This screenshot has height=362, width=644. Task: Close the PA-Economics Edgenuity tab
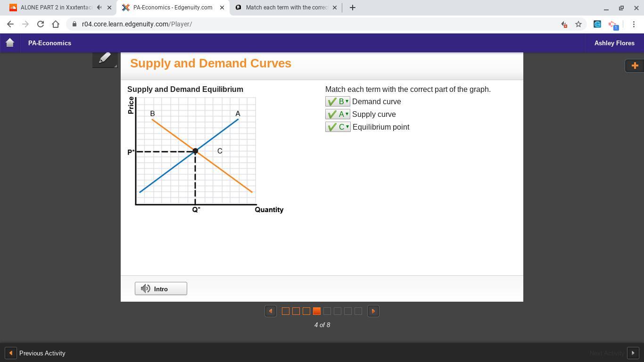(x=222, y=8)
